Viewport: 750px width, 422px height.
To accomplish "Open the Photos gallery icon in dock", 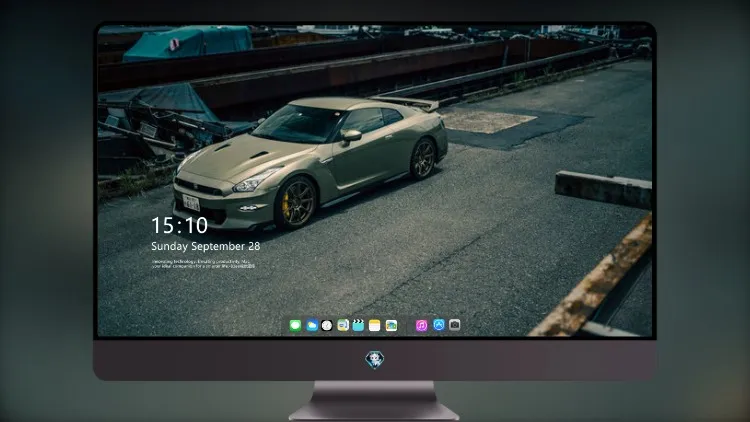I will coord(391,325).
